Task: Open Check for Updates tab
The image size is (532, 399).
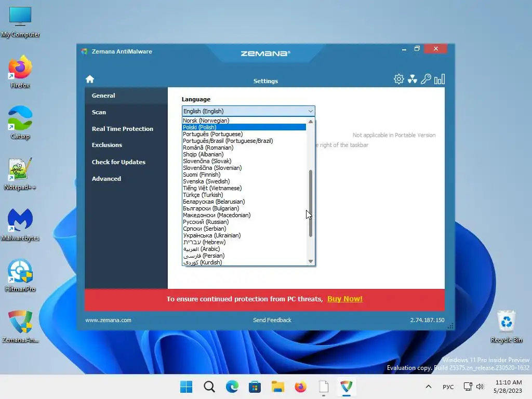Action: 126,162
